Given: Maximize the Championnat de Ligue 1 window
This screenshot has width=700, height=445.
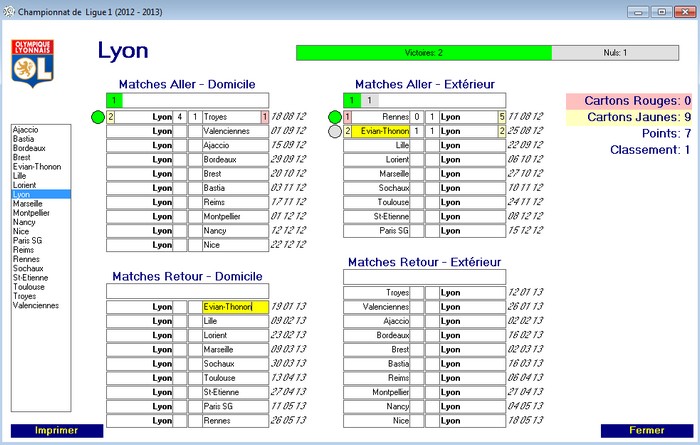Looking at the screenshot, I should 660,12.
